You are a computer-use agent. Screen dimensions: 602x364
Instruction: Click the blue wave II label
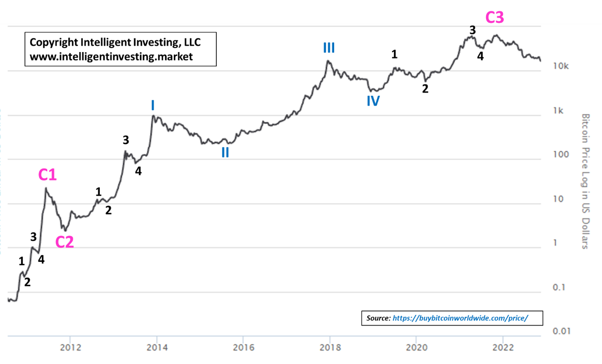tap(225, 152)
